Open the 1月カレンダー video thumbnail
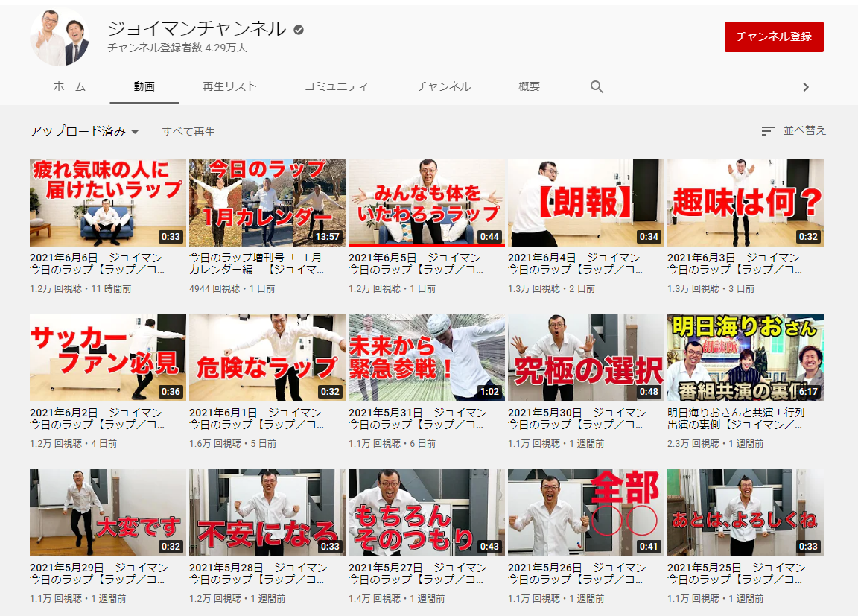 tap(267, 203)
